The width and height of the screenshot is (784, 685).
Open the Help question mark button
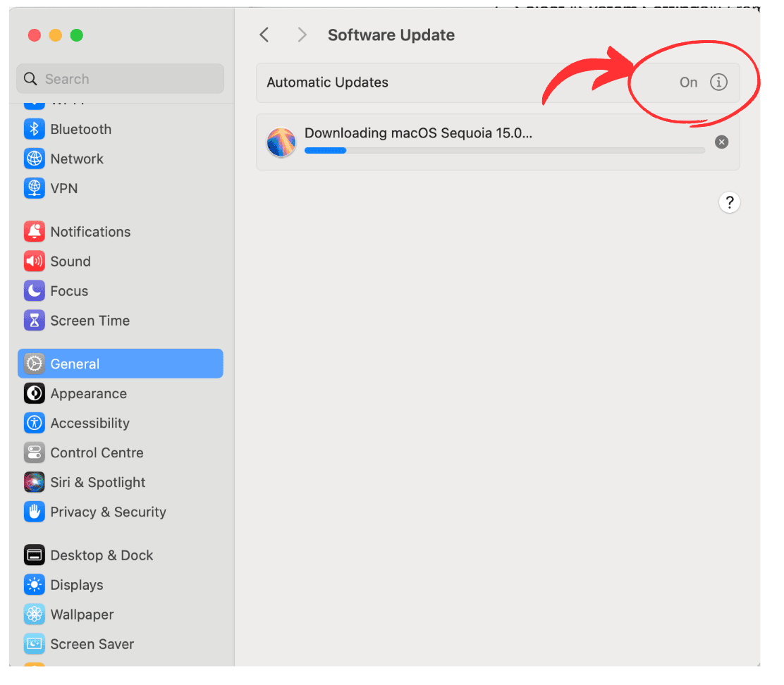pyautogui.click(x=729, y=203)
